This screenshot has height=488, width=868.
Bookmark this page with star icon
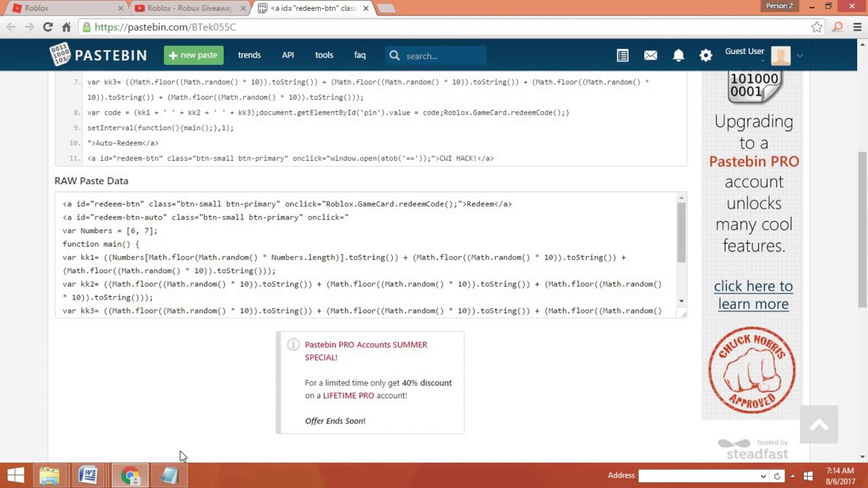[x=816, y=27]
